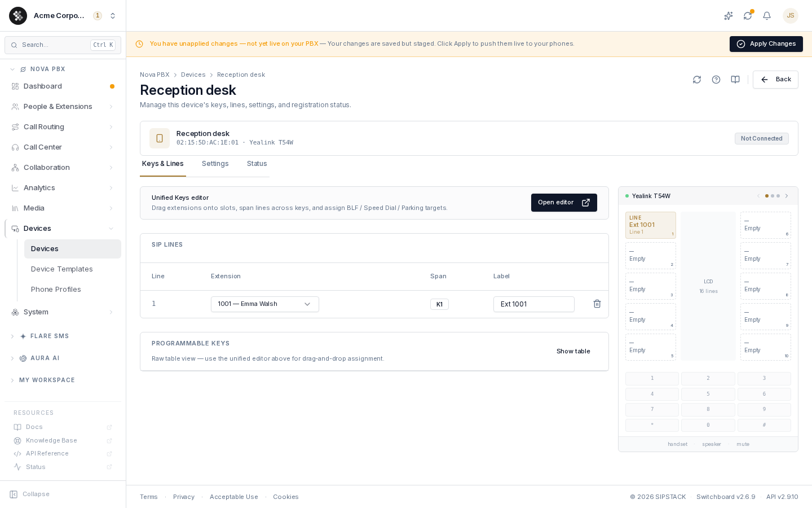Delete SIP line 1 with trash icon
The height and width of the screenshot is (508, 812).
[597, 304]
